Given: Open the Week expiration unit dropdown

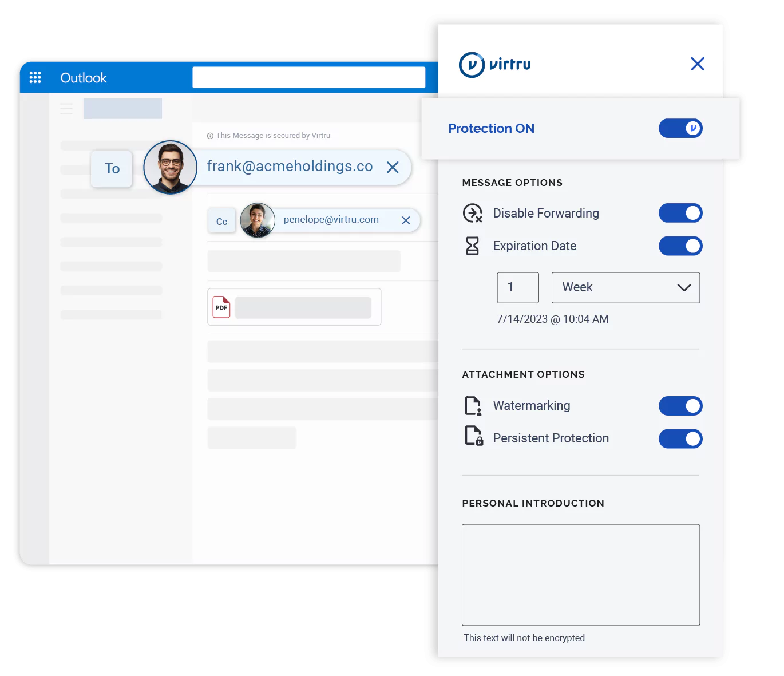Looking at the screenshot, I should 625,287.
